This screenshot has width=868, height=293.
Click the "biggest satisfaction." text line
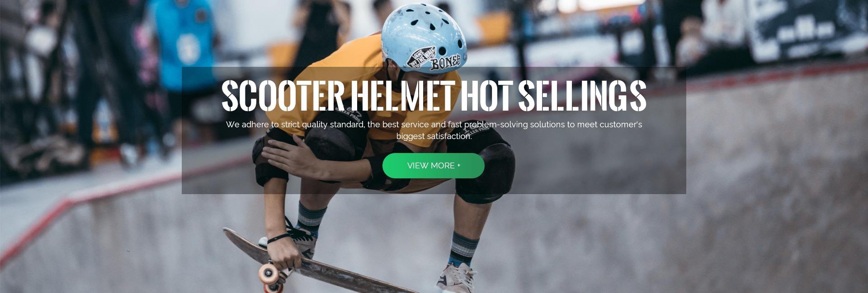(434, 136)
